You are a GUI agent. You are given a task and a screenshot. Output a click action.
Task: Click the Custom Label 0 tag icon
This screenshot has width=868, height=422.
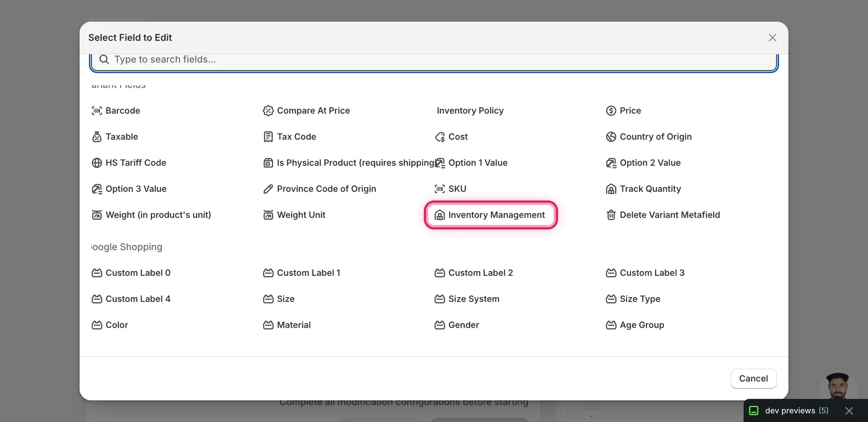coord(97,273)
